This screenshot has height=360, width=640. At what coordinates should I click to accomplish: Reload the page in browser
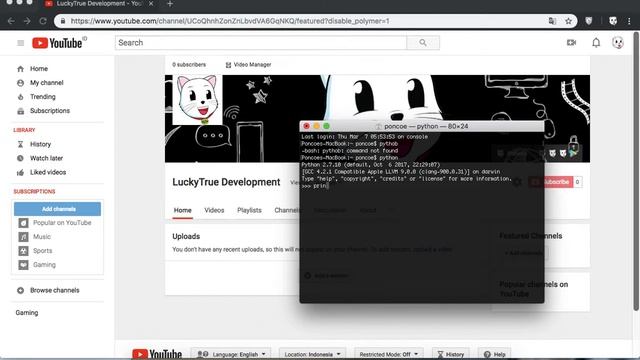coord(43,21)
